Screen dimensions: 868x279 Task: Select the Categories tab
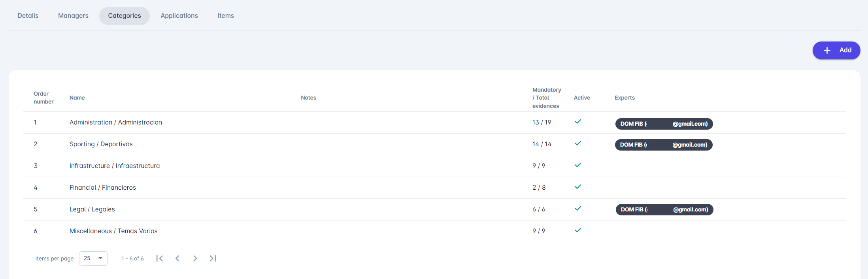(125, 16)
